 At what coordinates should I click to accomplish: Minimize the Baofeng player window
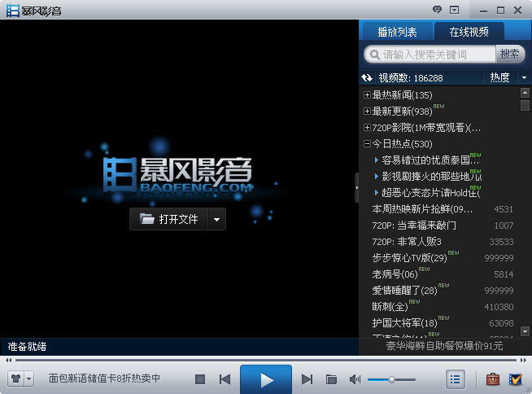(483, 11)
